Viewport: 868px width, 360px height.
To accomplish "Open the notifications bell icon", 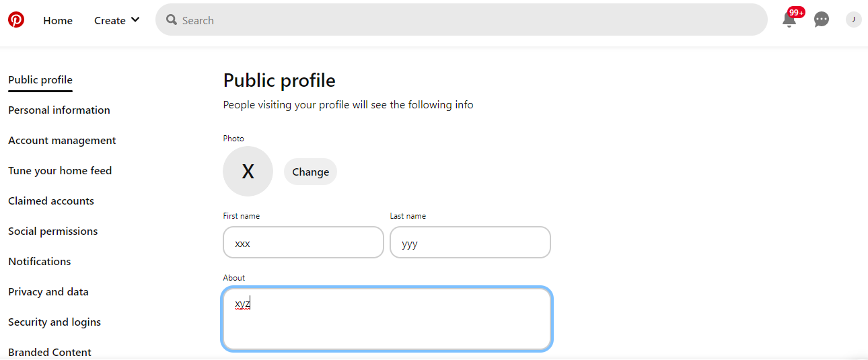I will tap(789, 20).
